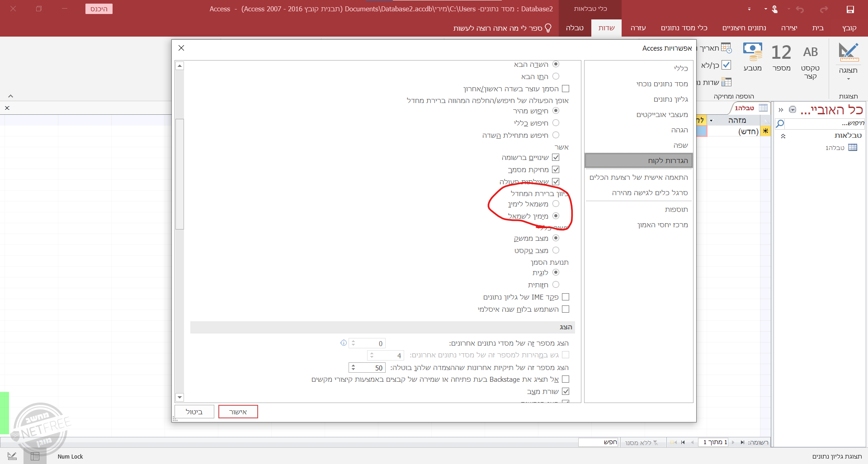The image size is (868, 464).
Task: Switch to the Create (יצירה) ribbon tab
Action: [x=789, y=28]
